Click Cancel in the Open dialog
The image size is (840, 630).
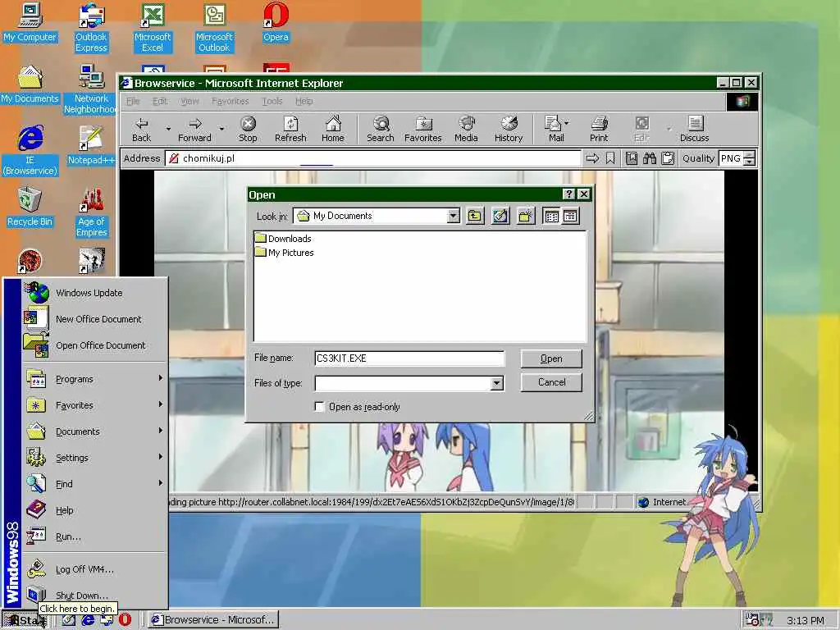click(x=551, y=382)
